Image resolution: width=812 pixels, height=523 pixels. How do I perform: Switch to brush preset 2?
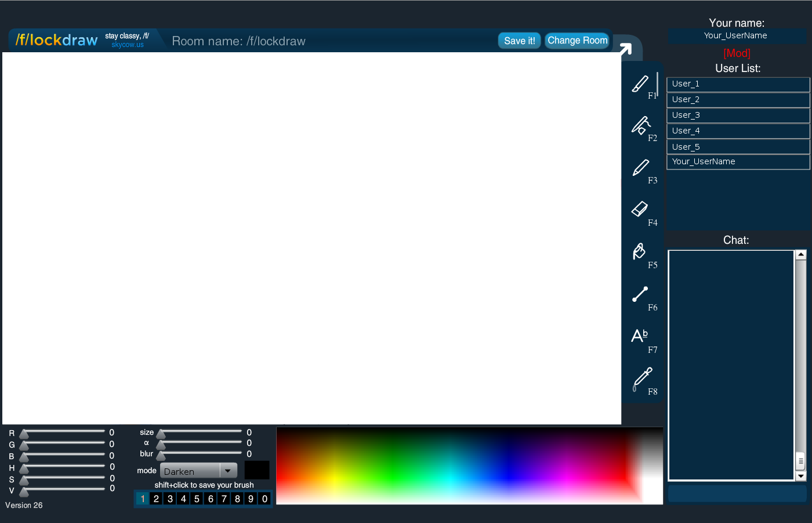(x=156, y=499)
